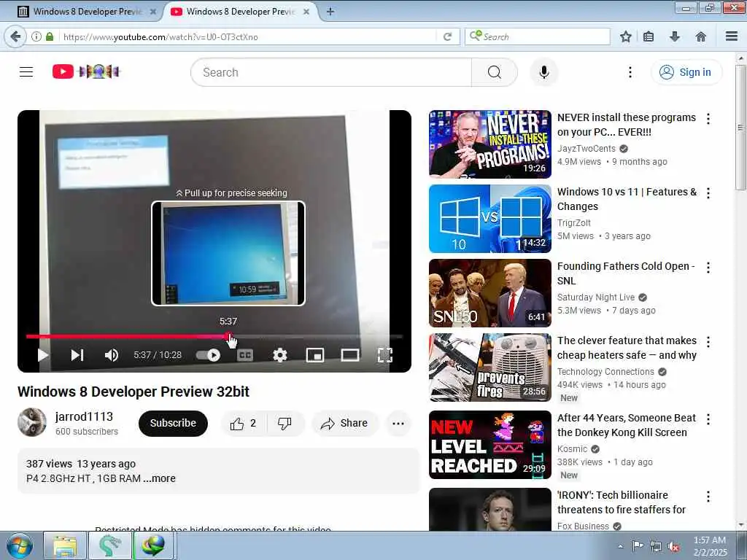Open Windows 10 vs 11 video thumbnail
747x560 pixels.
(x=489, y=219)
